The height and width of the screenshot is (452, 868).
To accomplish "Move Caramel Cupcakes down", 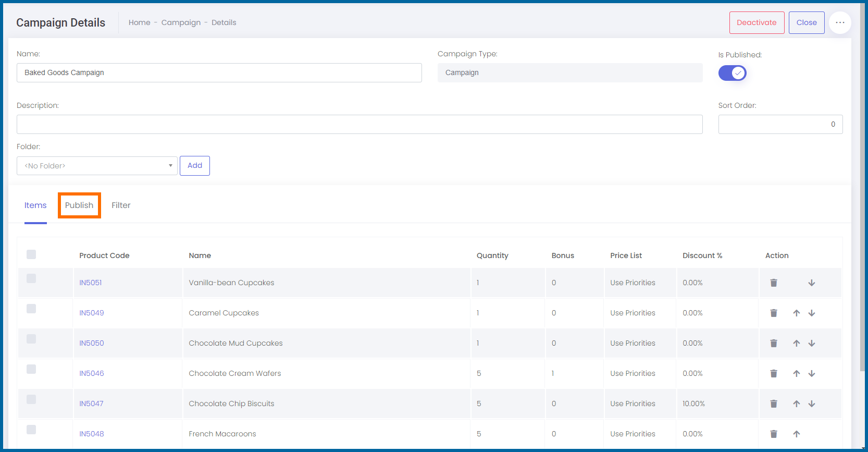I will (x=812, y=313).
